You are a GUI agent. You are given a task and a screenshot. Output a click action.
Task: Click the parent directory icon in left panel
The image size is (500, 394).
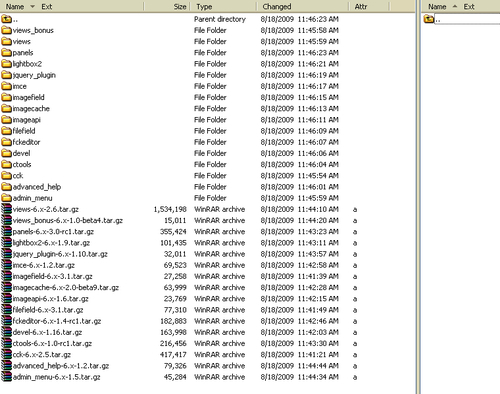(x=6, y=19)
